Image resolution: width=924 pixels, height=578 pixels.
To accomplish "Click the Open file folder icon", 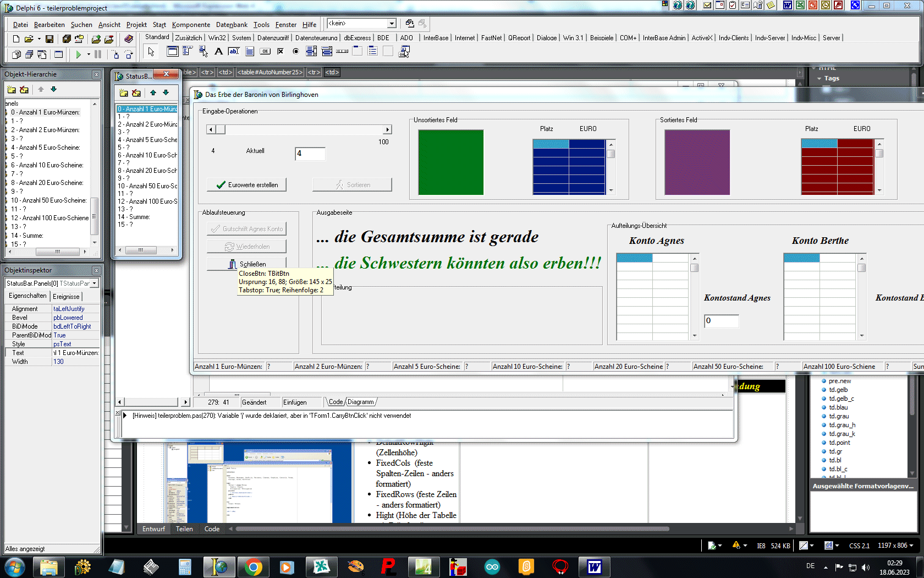I will 29,39.
